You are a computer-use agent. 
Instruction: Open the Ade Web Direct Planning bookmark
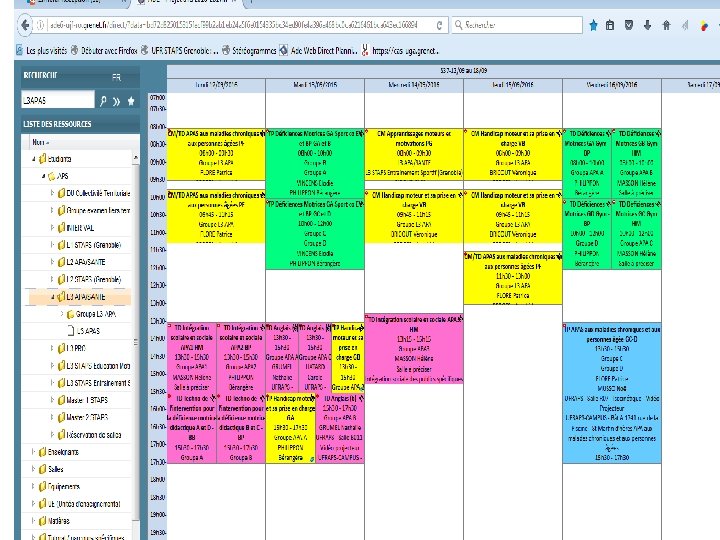[319, 51]
